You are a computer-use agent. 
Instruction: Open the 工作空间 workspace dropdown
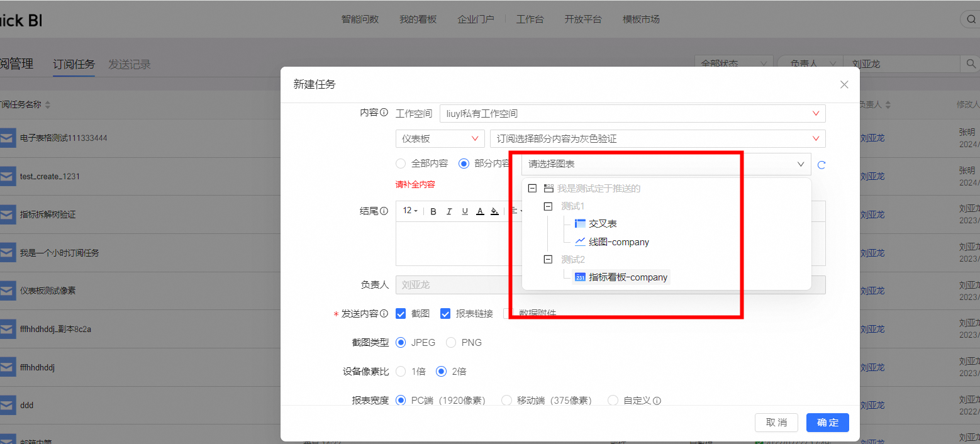tap(632, 114)
